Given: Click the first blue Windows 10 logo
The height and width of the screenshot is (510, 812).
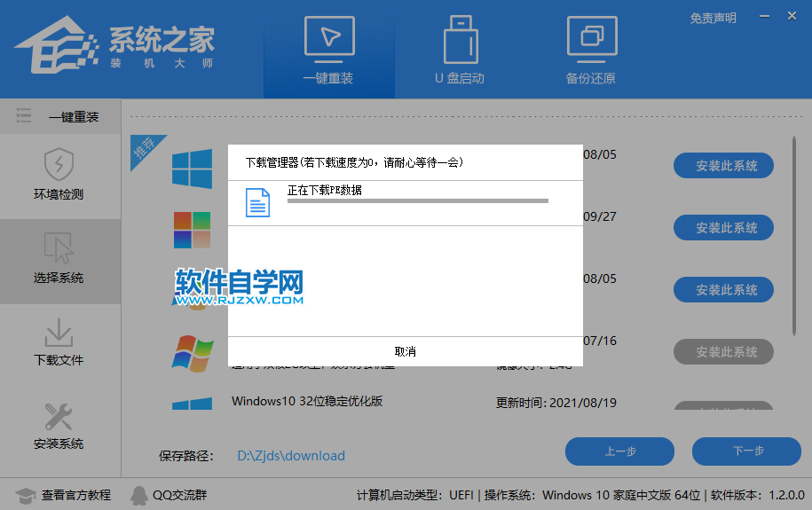Looking at the screenshot, I should [x=192, y=169].
